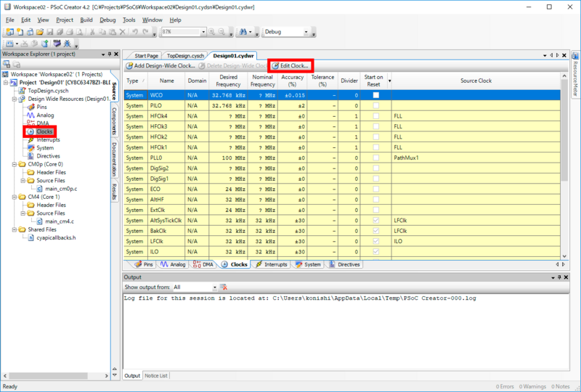
Task: Click the Zoom Out magnifier icon
Action: coord(222,32)
